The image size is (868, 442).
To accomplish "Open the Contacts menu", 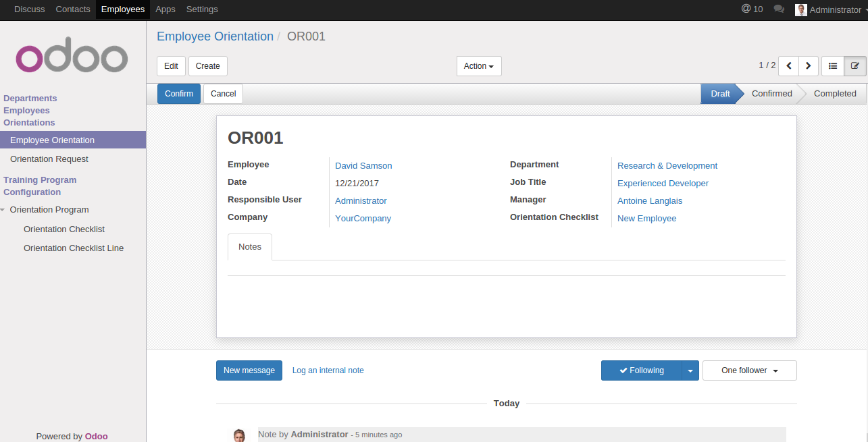I will (x=73, y=9).
